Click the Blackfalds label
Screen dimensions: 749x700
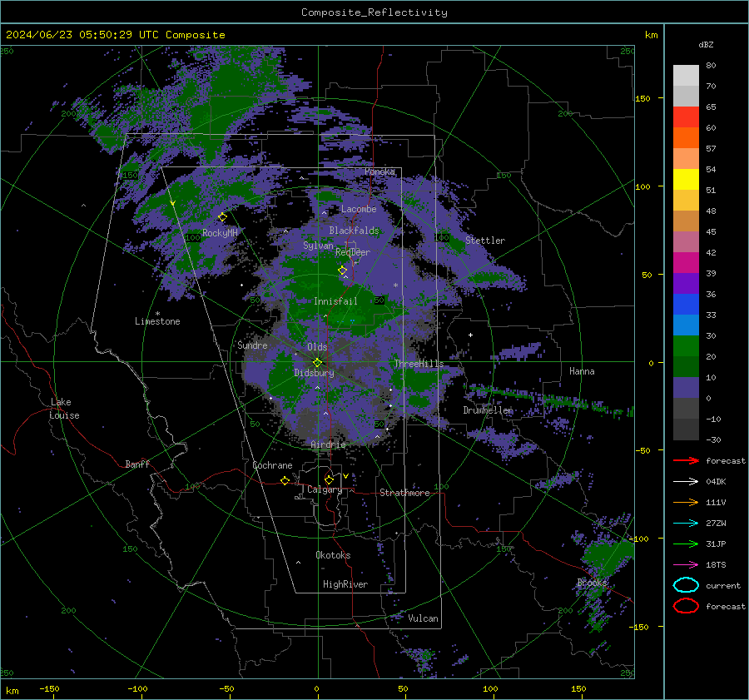pyautogui.click(x=354, y=231)
